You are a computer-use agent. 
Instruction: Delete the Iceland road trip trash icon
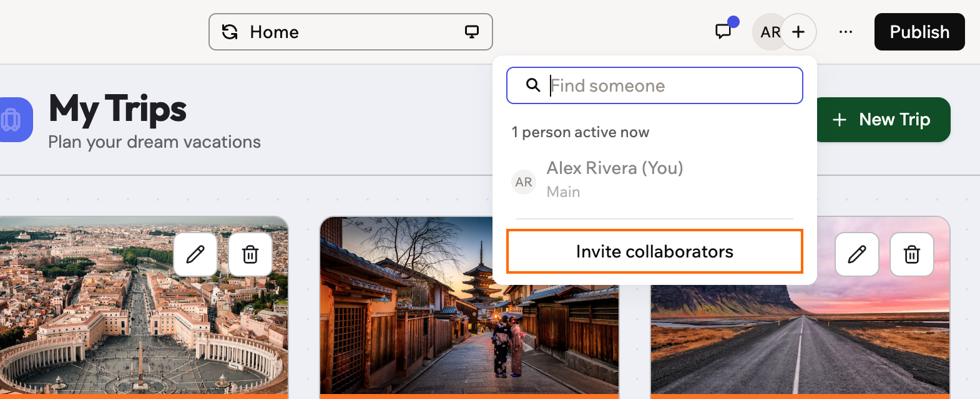click(x=912, y=254)
